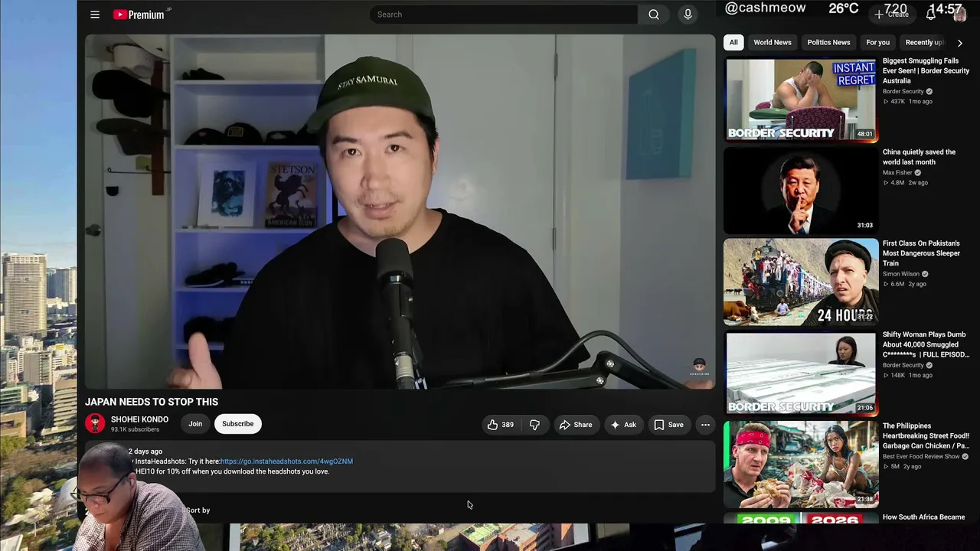Image resolution: width=980 pixels, height=551 pixels.
Task: Start voice search with the microphone
Action: coord(688,15)
